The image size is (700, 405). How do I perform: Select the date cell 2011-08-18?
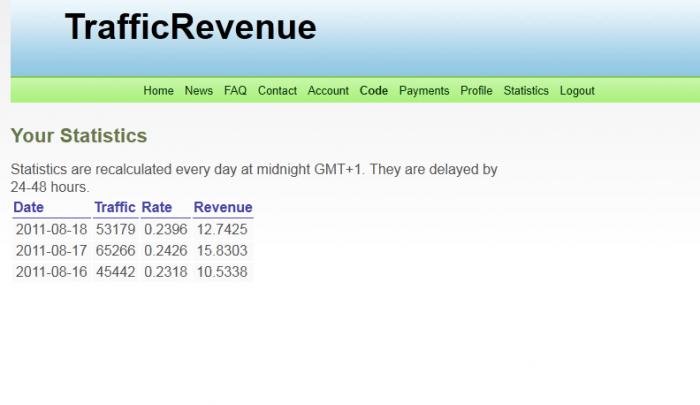pos(51,230)
